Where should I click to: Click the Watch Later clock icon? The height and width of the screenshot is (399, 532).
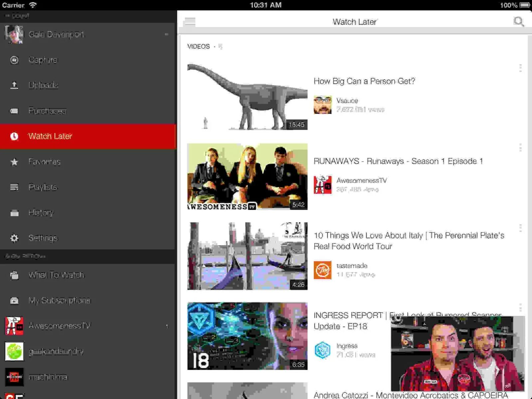(x=14, y=136)
